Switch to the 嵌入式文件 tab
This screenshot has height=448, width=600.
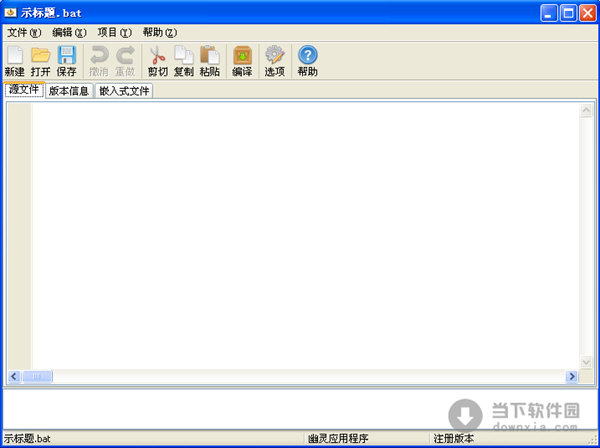124,91
